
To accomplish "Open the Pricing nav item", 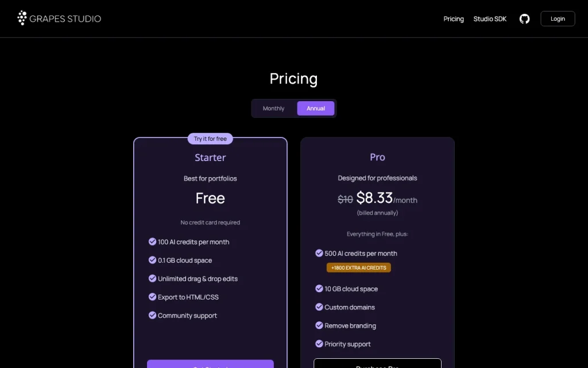I will [x=454, y=19].
